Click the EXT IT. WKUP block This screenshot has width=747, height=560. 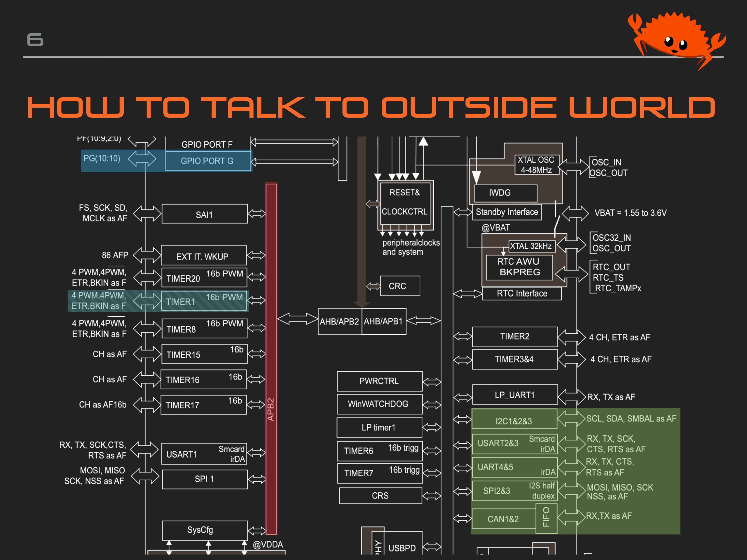(204, 256)
